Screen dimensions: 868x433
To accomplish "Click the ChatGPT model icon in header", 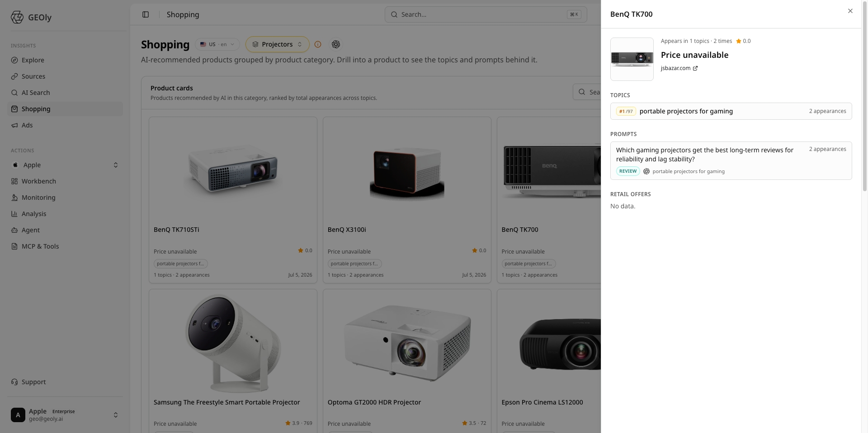I will 335,44.
